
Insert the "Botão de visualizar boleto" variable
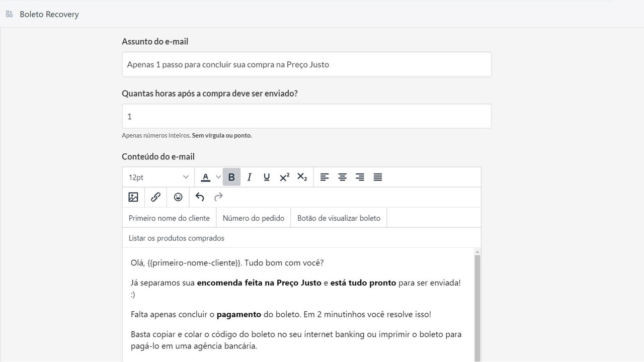tap(339, 218)
